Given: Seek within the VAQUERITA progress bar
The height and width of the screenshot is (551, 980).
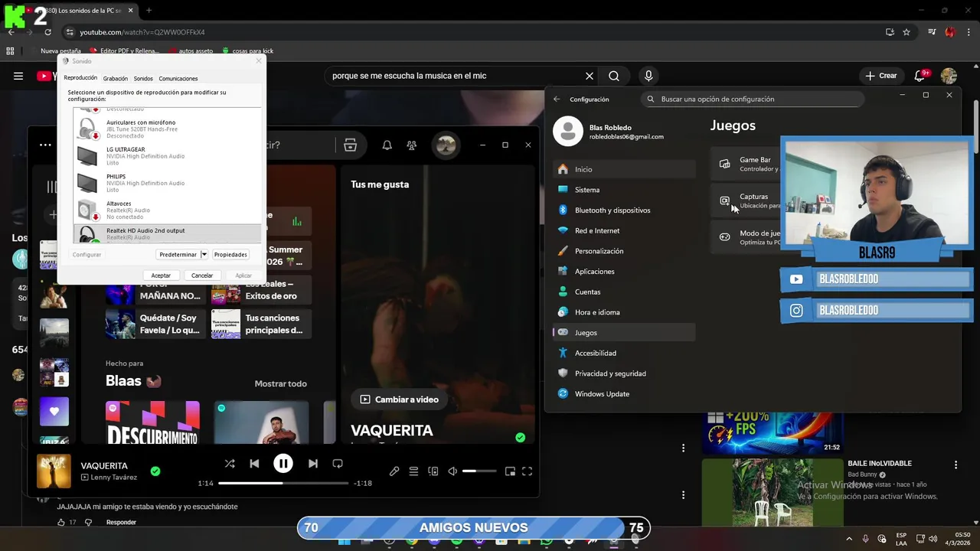Looking at the screenshot, I should [283, 484].
